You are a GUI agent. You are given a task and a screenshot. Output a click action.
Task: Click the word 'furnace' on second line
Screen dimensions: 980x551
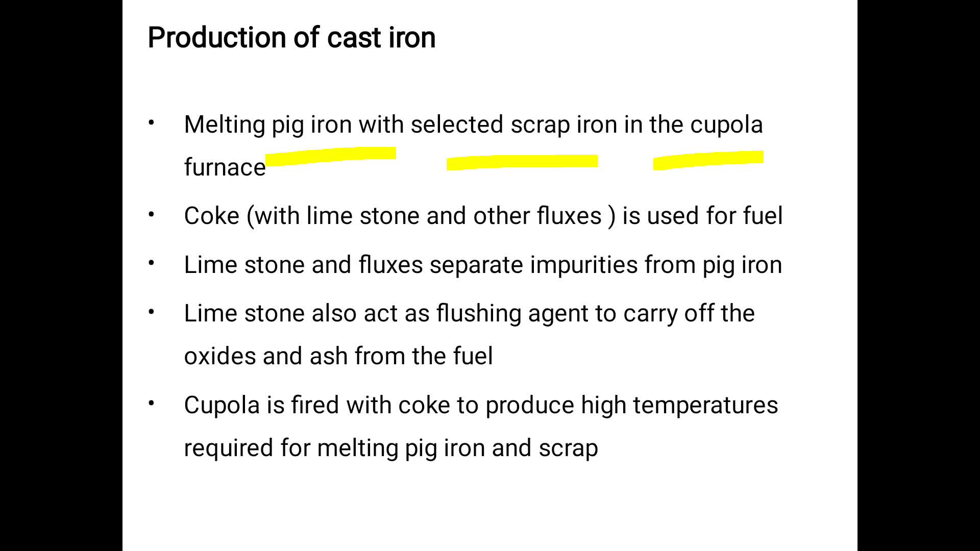225,167
